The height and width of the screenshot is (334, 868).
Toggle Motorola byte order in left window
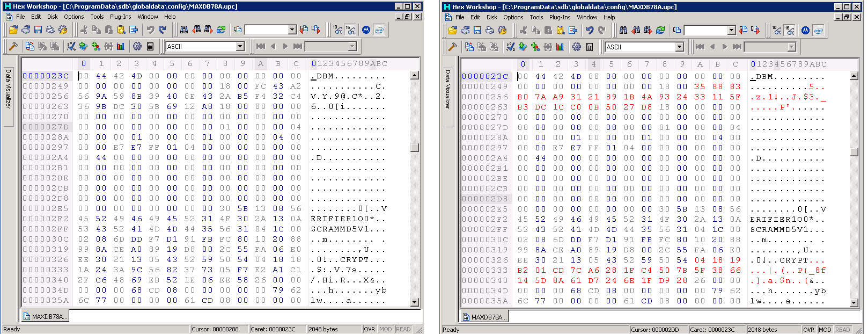click(366, 30)
